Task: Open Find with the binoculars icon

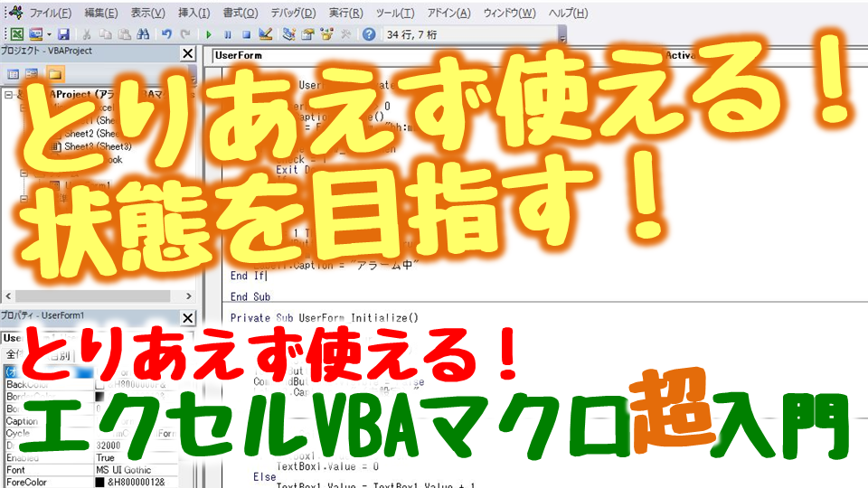Action: click(144, 34)
